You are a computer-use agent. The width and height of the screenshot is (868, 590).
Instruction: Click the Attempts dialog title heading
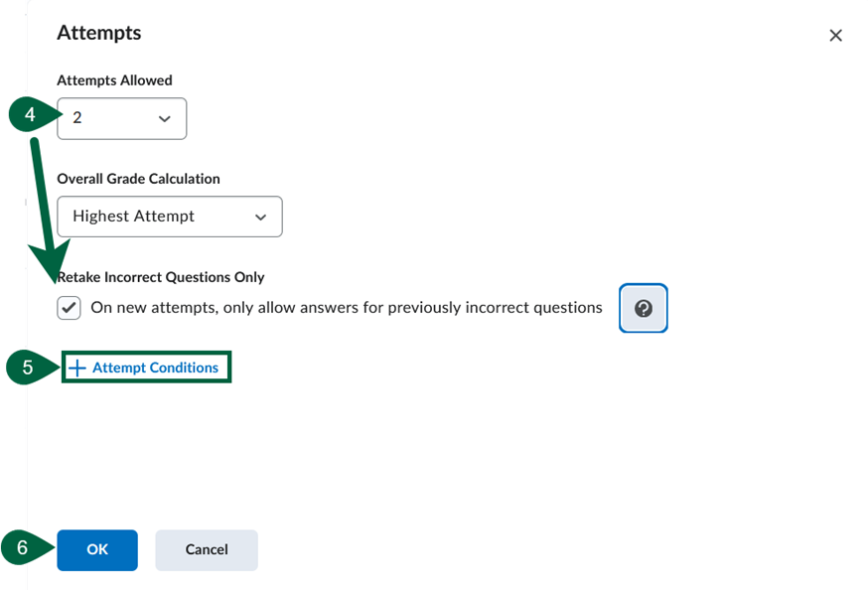click(98, 32)
